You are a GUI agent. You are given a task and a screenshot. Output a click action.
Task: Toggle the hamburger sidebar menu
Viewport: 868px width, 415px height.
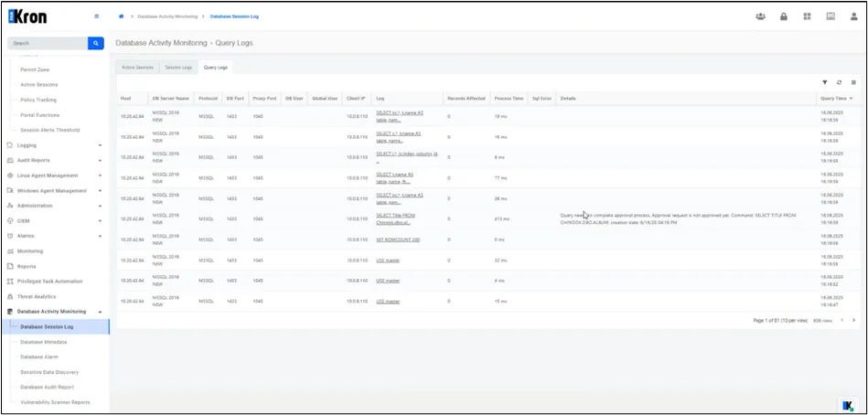pyautogui.click(x=97, y=16)
